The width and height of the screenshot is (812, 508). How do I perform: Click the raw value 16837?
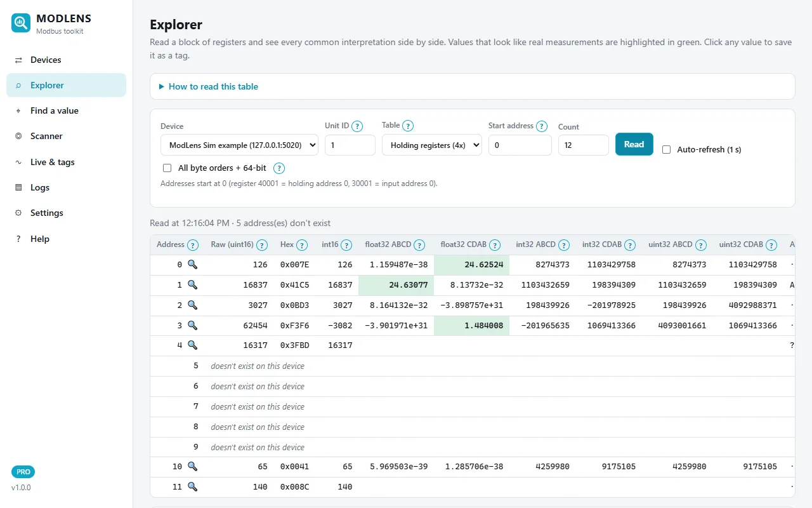255,284
